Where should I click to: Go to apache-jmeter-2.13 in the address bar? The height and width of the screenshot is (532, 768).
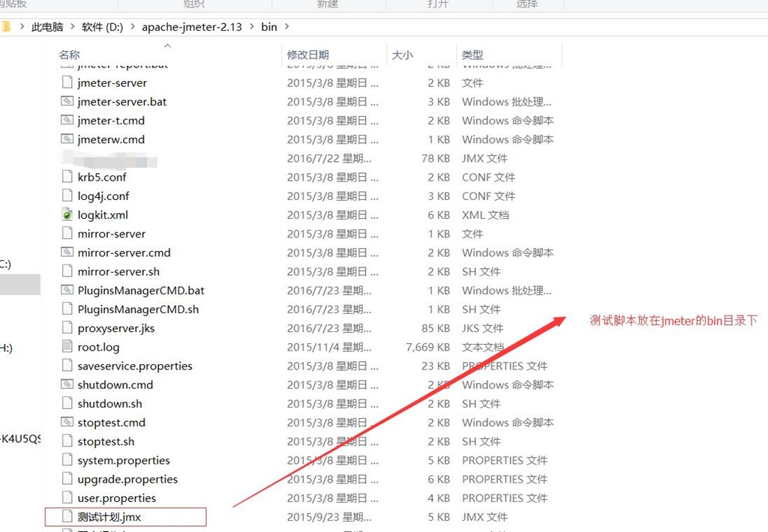[x=192, y=27]
